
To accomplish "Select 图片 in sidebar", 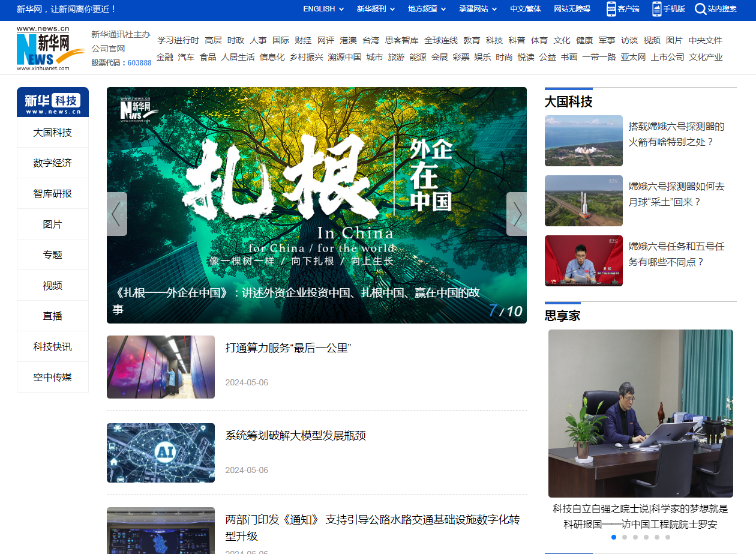I will pos(53,224).
